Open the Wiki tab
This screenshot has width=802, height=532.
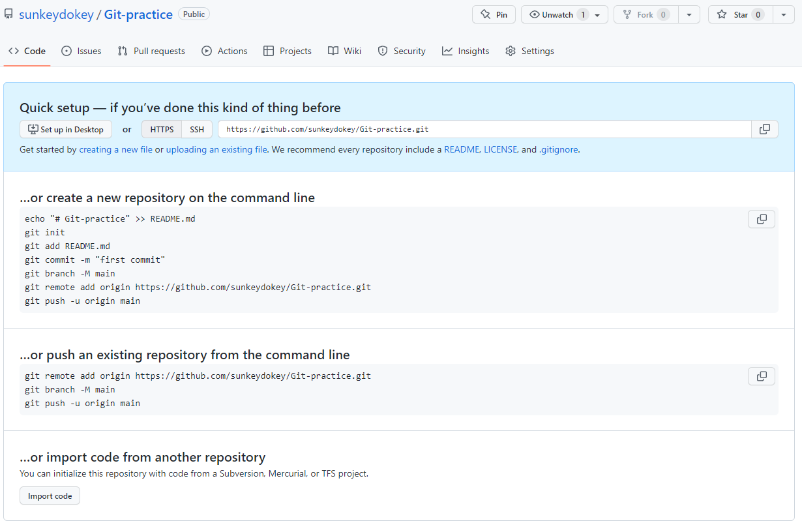pos(344,51)
